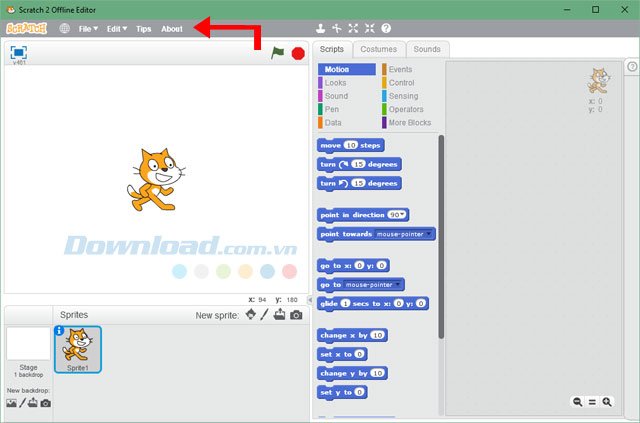The height and width of the screenshot is (423, 640).
Task: Switch to the Costumes tab
Action: click(378, 49)
